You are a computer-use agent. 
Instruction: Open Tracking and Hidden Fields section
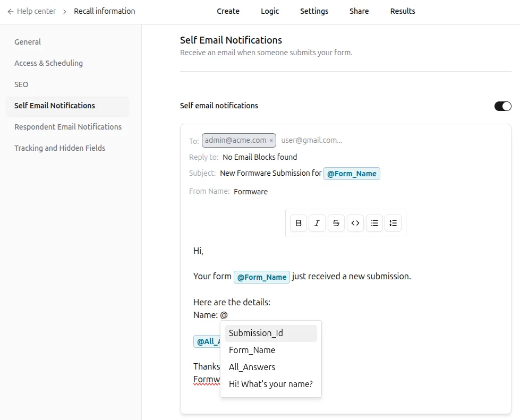pos(60,148)
